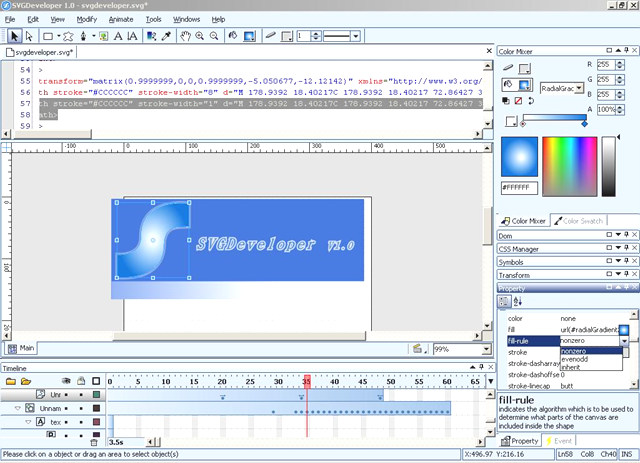The height and width of the screenshot is (463, 640).
Task: Choose inherit in fill-rule dropdown list
Action: pos(591,367)
